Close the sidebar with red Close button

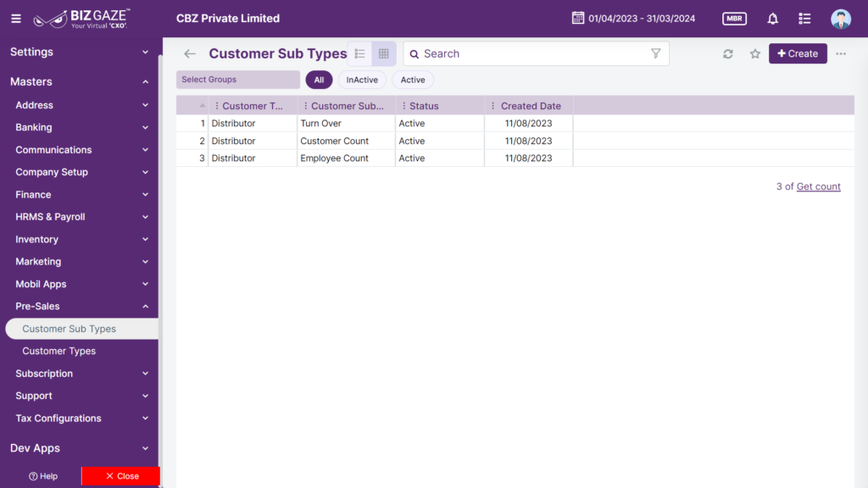pyautogui.click(x=121, y=476)
